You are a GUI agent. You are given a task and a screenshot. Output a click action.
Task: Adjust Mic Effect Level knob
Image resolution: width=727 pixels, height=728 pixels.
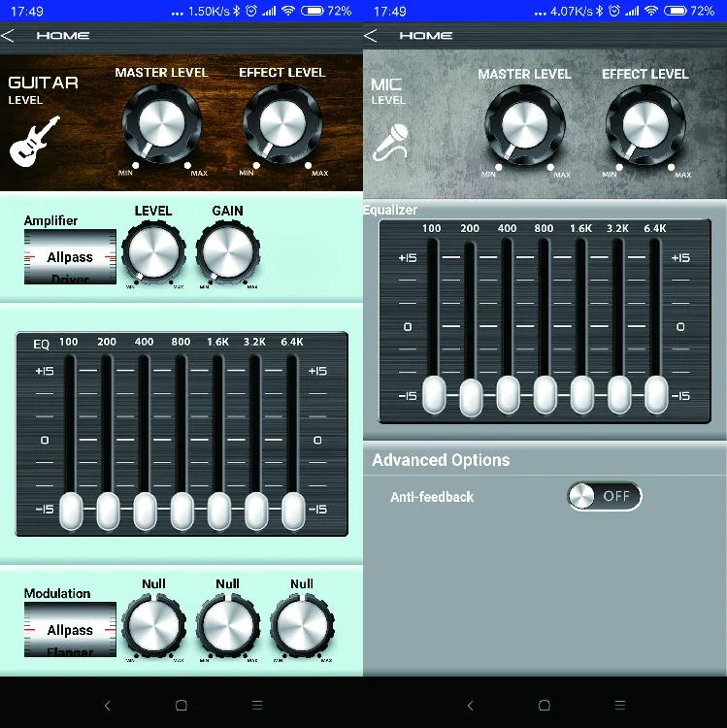point(645,125)
